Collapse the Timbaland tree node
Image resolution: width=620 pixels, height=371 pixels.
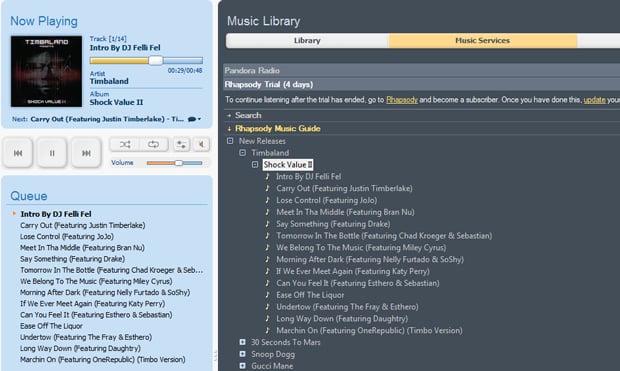click(243, 153)
